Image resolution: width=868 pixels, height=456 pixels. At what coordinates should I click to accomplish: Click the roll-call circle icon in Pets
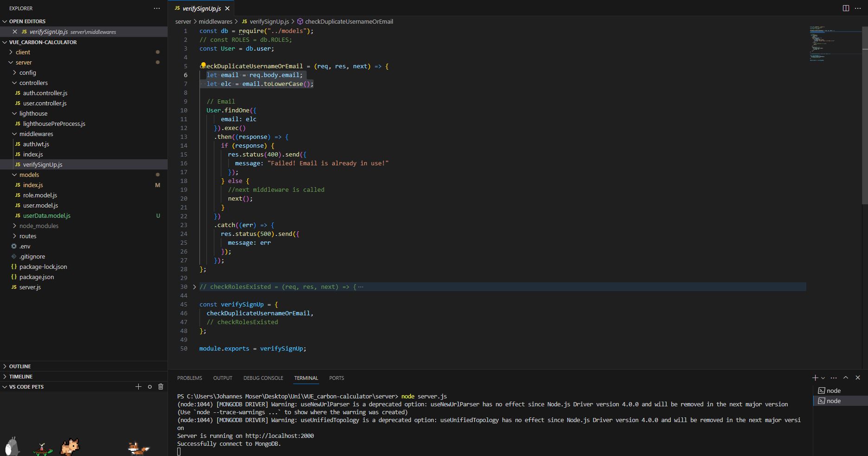tap(149, 386)
